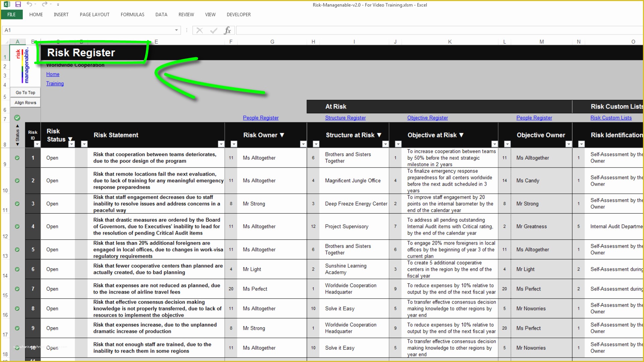Click the green status icon for Risk 9
Viewport: 644px width, 362px height.
tap(17, 328)
